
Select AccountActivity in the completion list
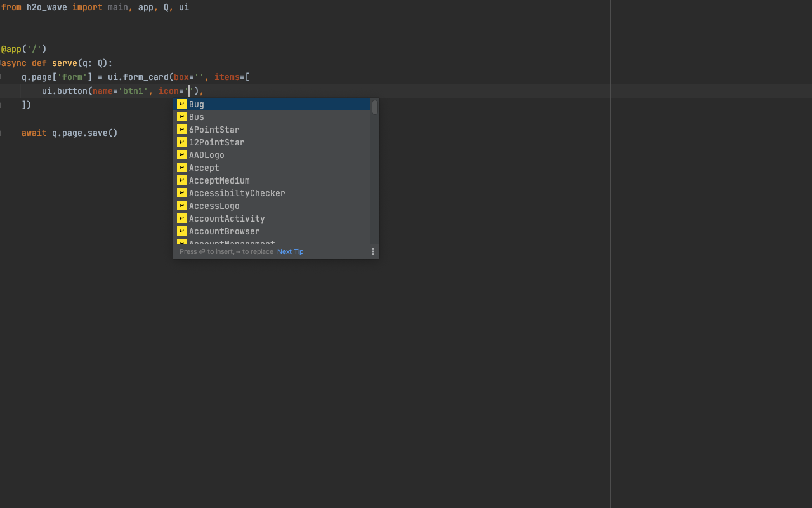pyautogui.click(x=226, y=218)
